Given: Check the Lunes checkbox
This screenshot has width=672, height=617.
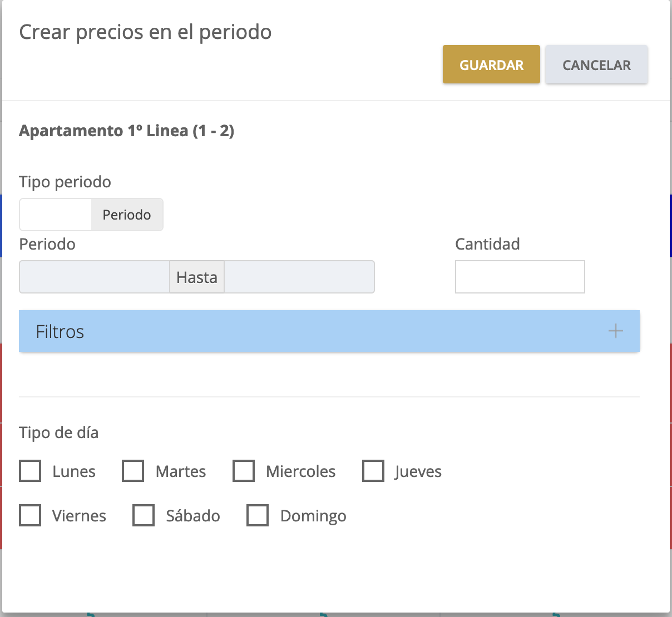Looking at the screenshot, I should [30, 471].
